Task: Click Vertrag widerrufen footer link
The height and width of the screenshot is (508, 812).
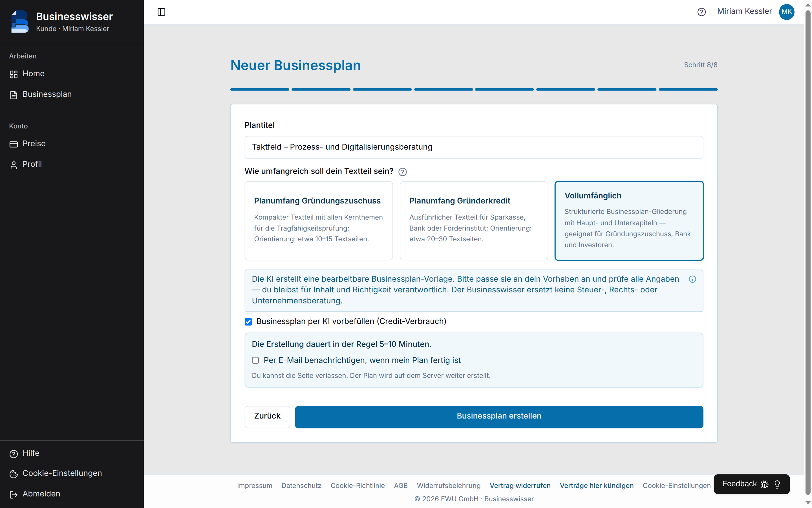Action: tap(520, 485)
